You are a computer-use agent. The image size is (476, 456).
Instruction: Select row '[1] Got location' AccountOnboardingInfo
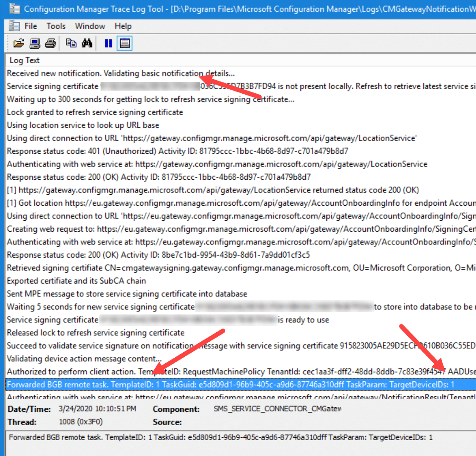tap(241, 203)
